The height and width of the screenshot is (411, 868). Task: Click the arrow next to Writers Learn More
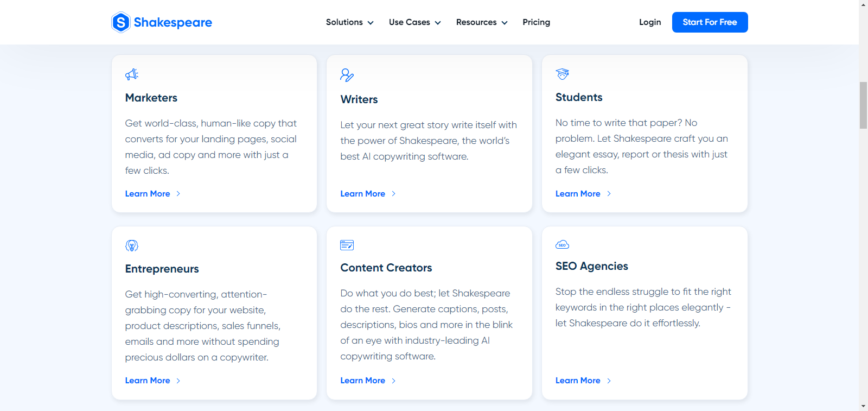pyautogui.click(x=393, y=194)
